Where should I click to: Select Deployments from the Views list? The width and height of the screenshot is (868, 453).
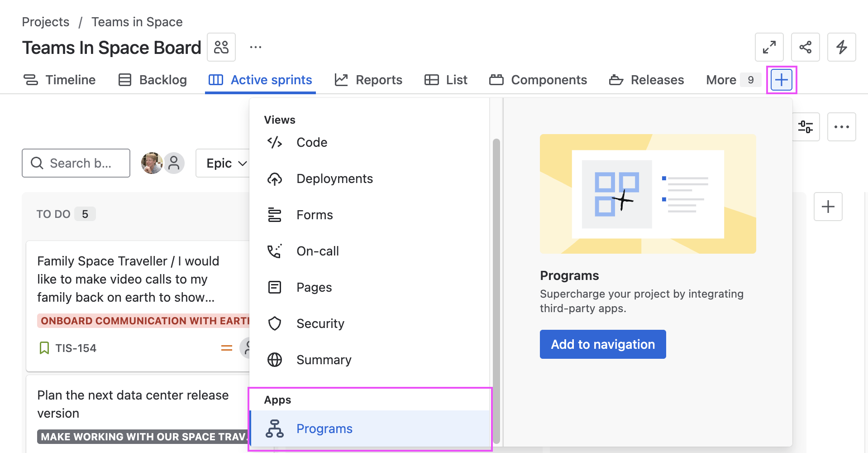[334, 179]
